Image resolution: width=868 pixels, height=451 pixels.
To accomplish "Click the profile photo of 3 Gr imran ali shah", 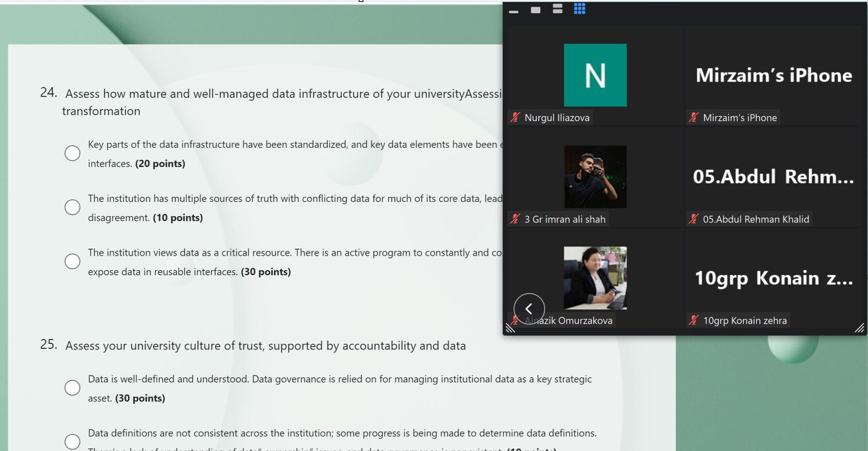I will point(595,177).
